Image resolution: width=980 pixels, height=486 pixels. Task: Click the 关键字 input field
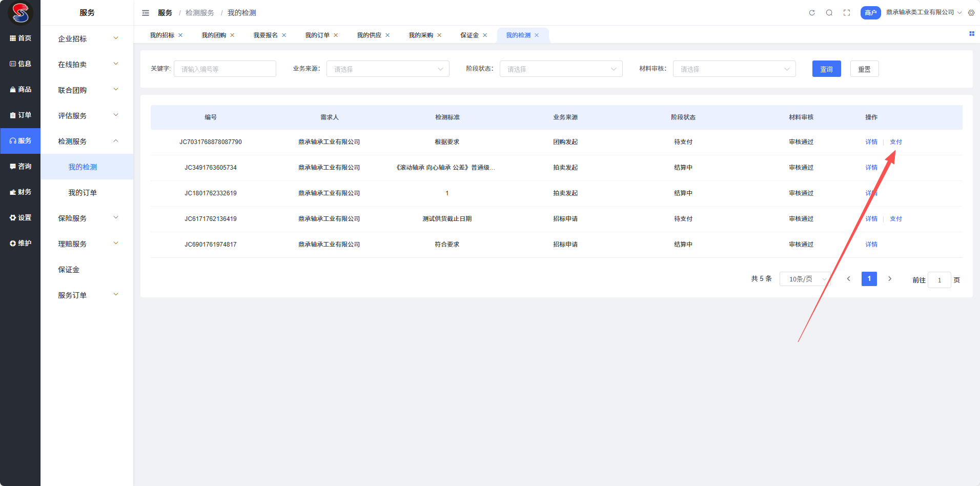click(224, 69)
